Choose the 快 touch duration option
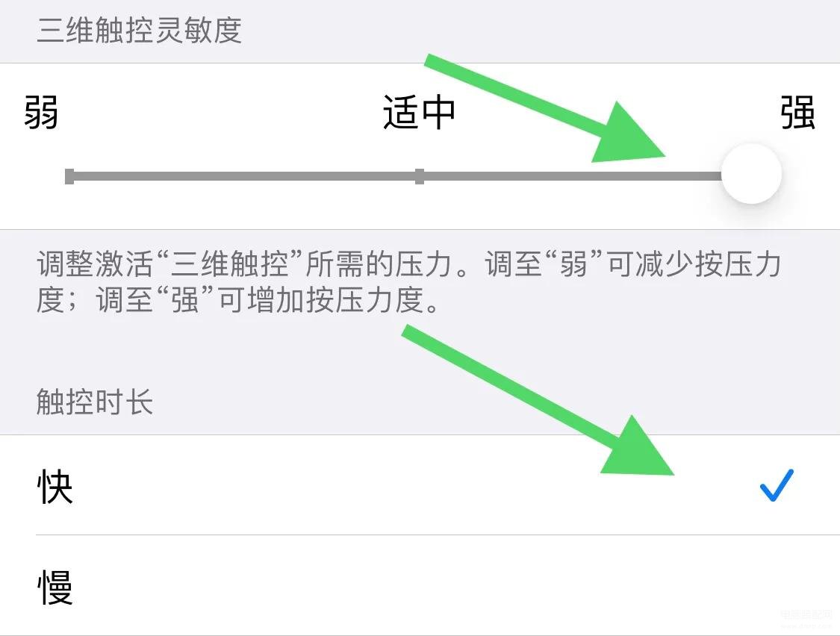Viewport: 840px width, 636px height. click(420, 485)
